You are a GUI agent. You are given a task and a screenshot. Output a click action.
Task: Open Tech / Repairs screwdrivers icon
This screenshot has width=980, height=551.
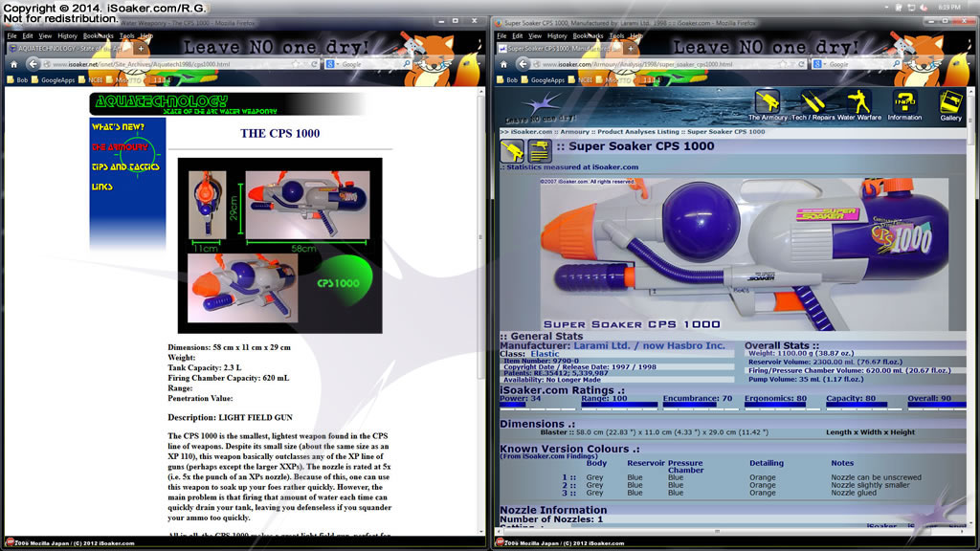(813, 102)
